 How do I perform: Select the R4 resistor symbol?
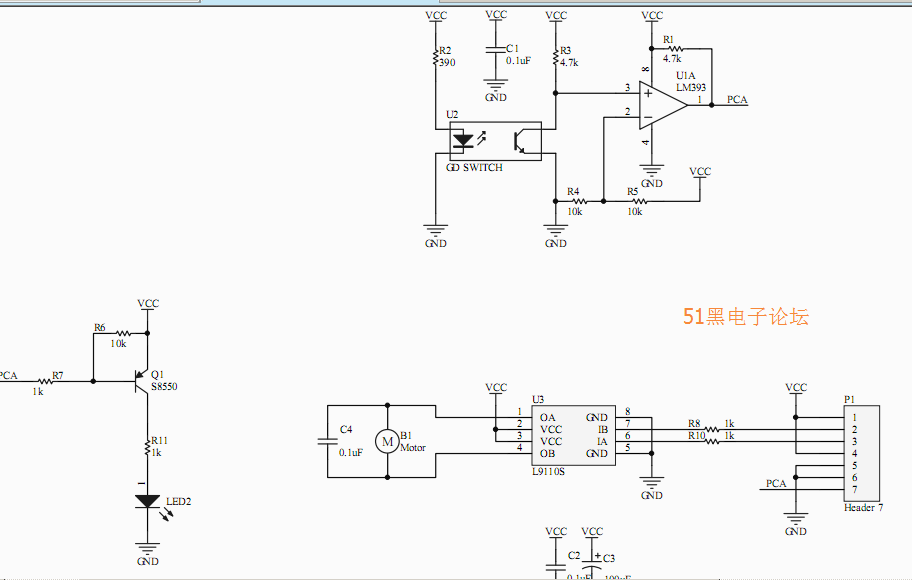(579, 201)
